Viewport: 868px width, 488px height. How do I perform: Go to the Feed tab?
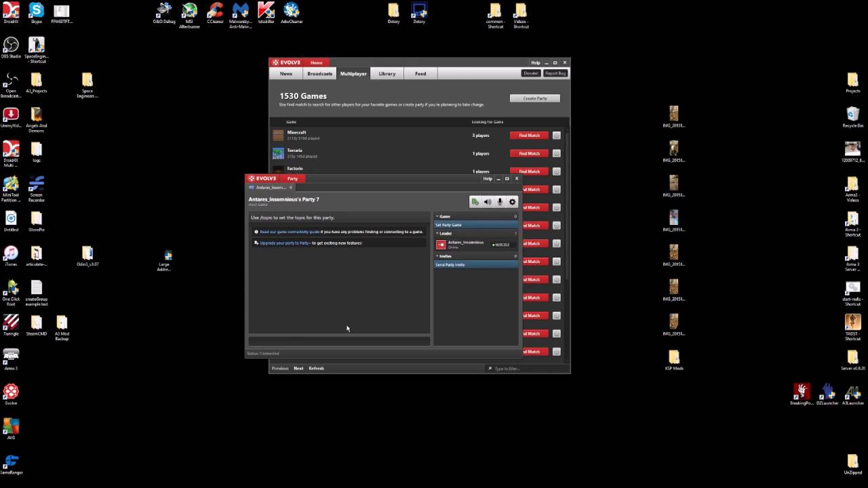coord(420,73)
